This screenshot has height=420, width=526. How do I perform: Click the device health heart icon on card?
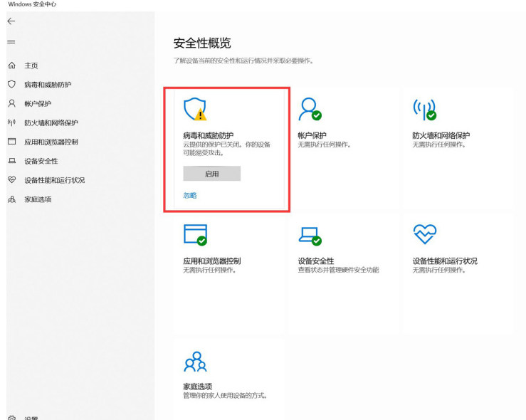[425, 233]
